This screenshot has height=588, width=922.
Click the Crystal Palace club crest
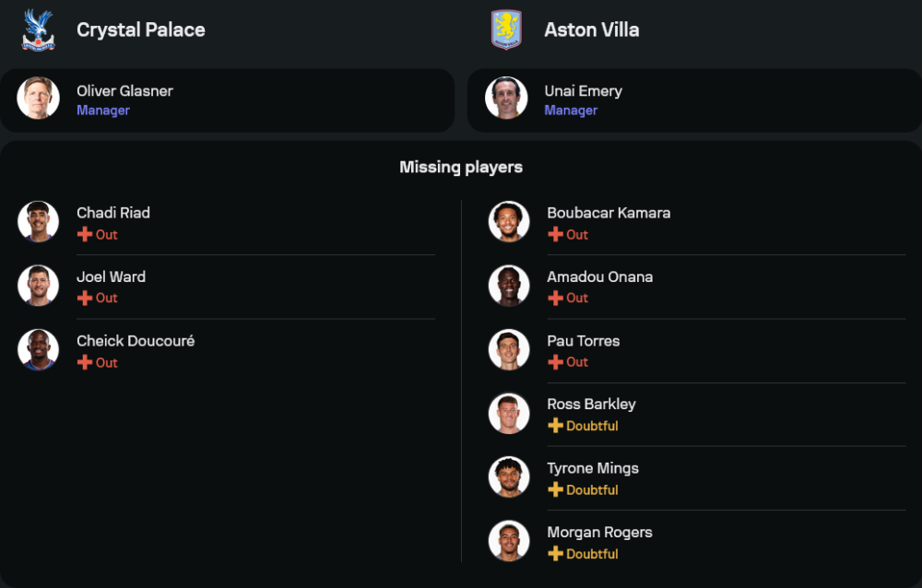[x=38, y=29]
